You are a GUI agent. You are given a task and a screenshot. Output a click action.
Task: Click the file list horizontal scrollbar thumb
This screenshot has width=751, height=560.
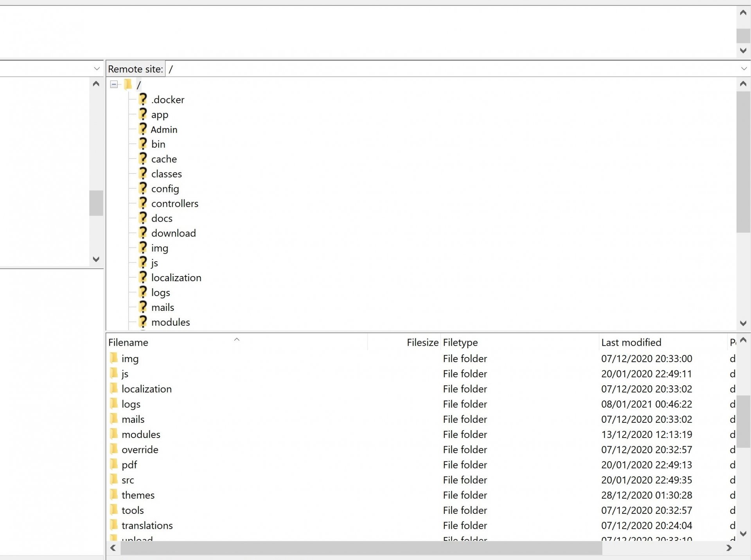pyautogui.click(x=361, y=548)
